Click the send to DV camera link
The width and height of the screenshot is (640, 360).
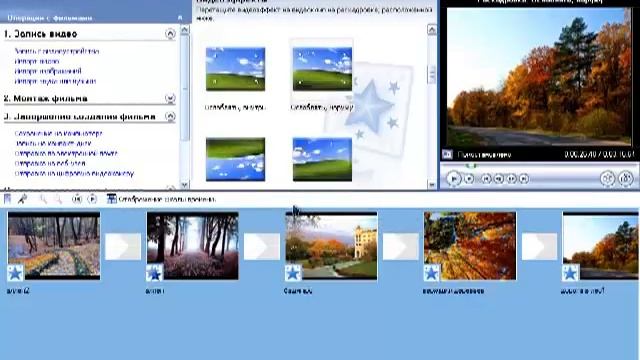tap(74, 173)
